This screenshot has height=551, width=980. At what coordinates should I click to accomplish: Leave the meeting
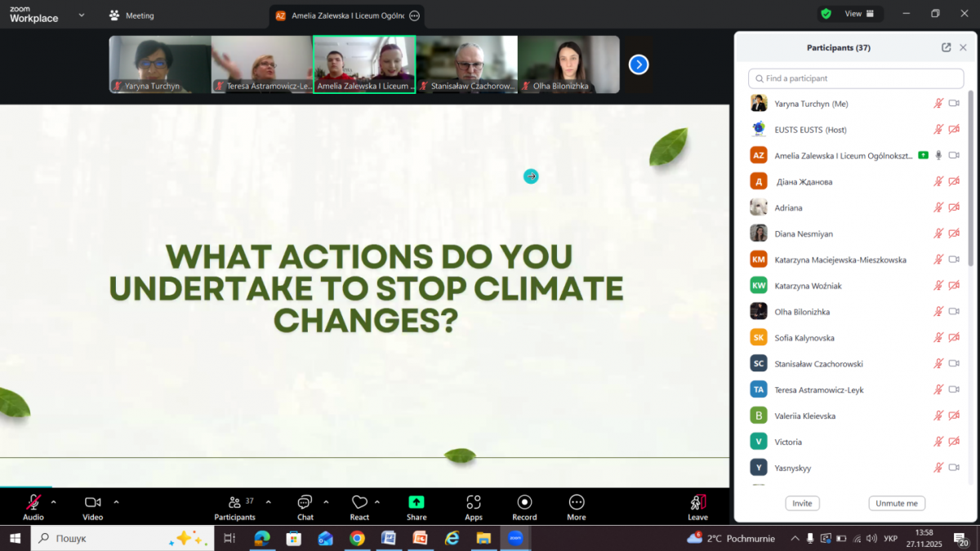[697, 506]
